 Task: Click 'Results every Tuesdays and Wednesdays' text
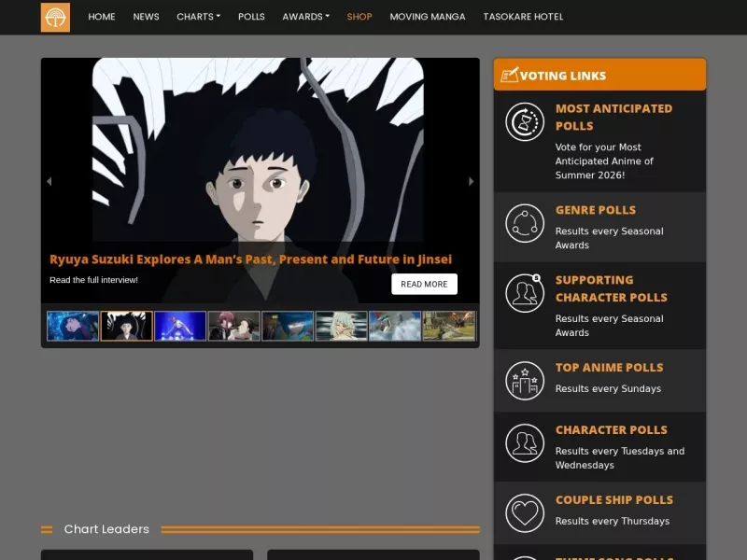pyautogui.click(x=620, y=457)
